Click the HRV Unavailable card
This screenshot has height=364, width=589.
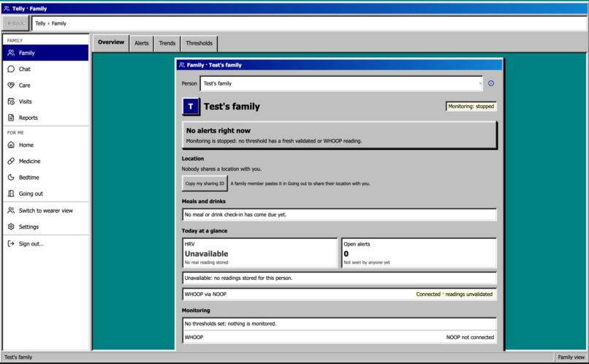(260, 253)
